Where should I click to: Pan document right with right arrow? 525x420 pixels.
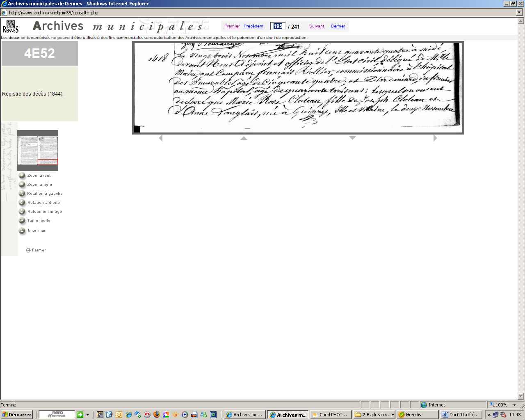[x=435, y=138]
